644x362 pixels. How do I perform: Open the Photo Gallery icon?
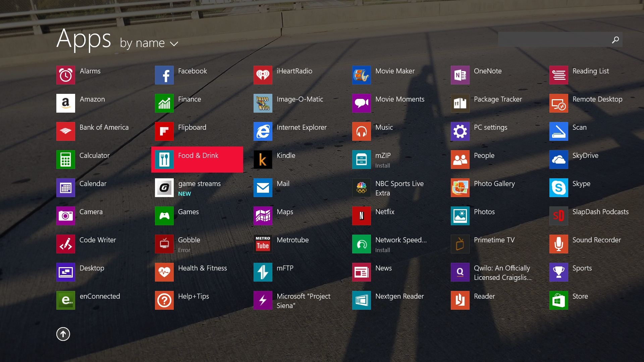point(460,188)
